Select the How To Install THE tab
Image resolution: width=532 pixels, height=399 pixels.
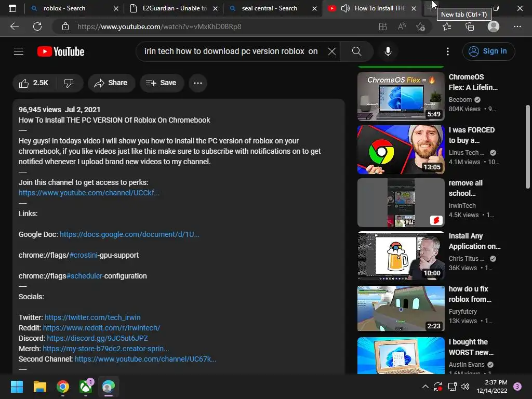tap(372, 8)
